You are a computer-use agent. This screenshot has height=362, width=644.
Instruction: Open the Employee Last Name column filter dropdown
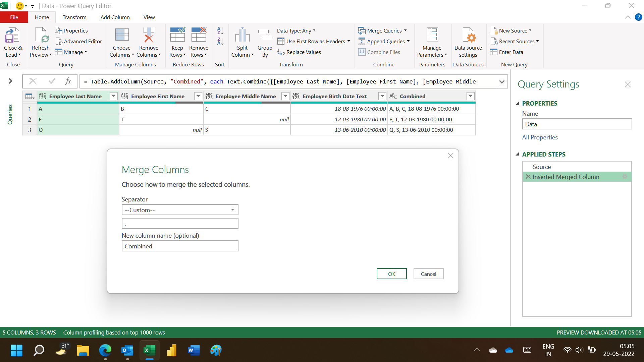114,96
